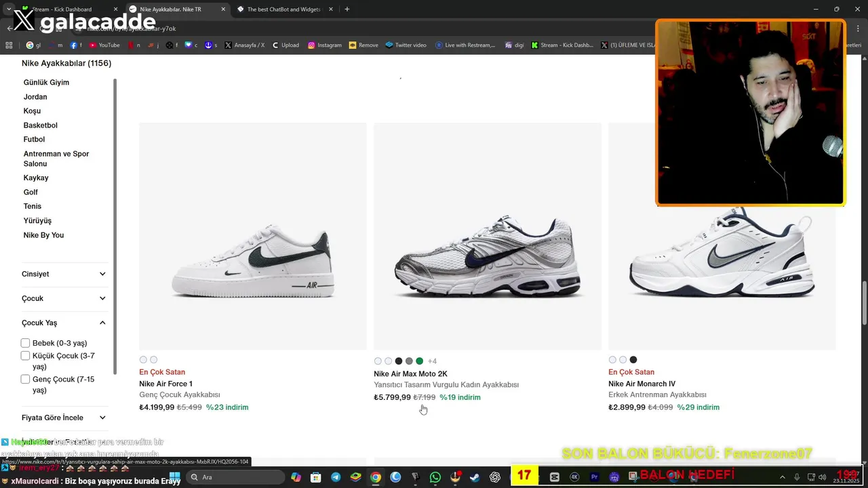
Task: Open Copilot from the taskbar
Action: pyautogui.click(x=296, y=477)
